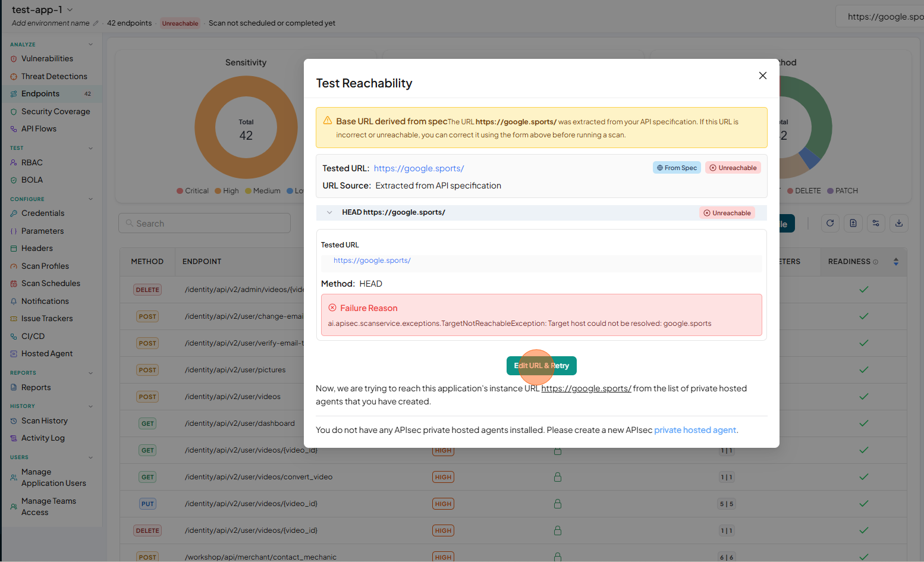Open Scan Profiles

click(x=45, y=266)
